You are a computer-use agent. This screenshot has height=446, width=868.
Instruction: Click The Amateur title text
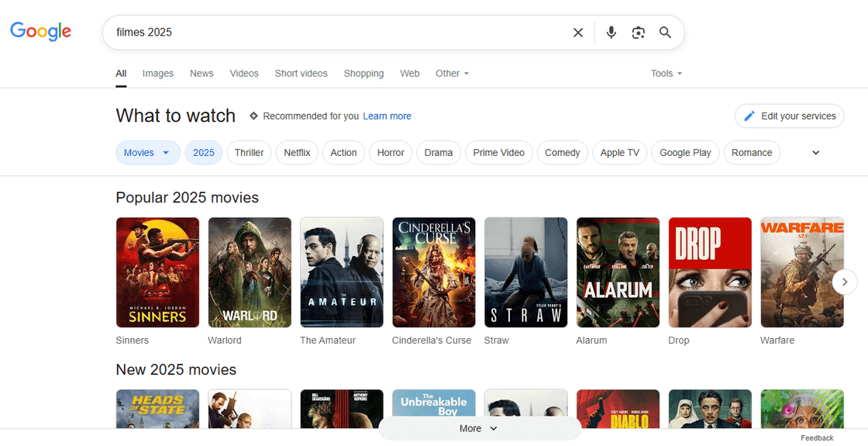click(x=328, y=341)
